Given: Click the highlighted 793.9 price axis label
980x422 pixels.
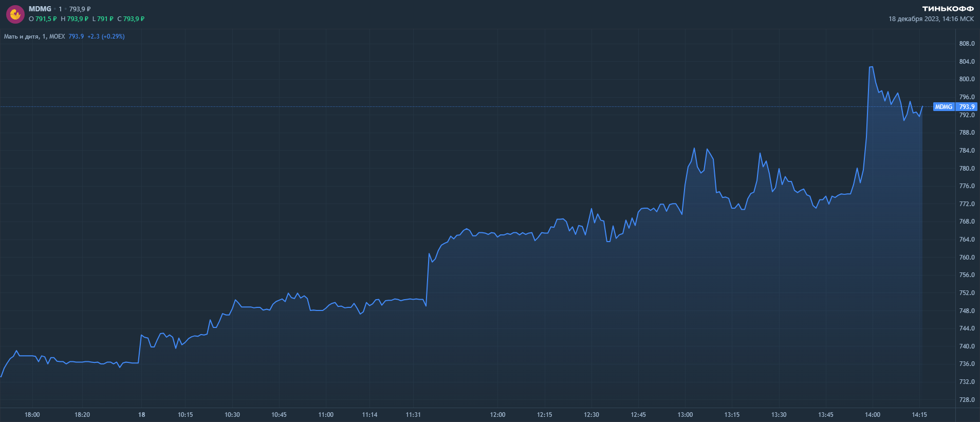Looking at the screenshot, I should [967, 107].
